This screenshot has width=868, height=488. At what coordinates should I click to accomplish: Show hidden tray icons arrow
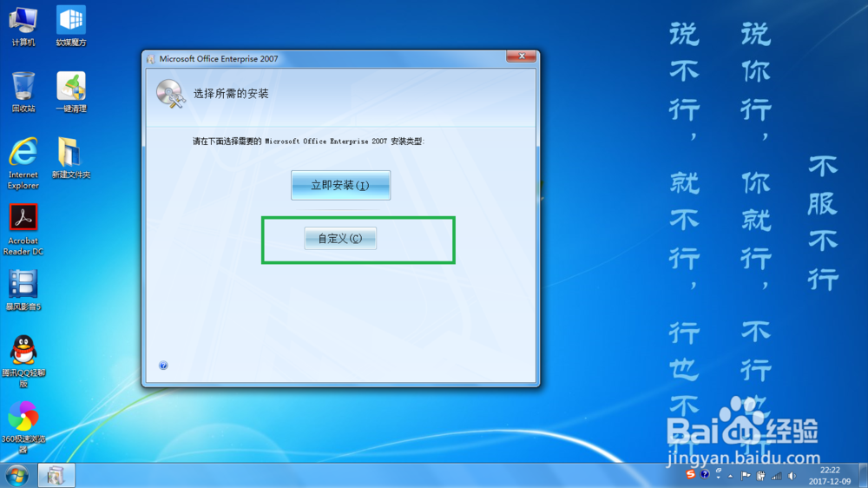[x=731, y=476]
